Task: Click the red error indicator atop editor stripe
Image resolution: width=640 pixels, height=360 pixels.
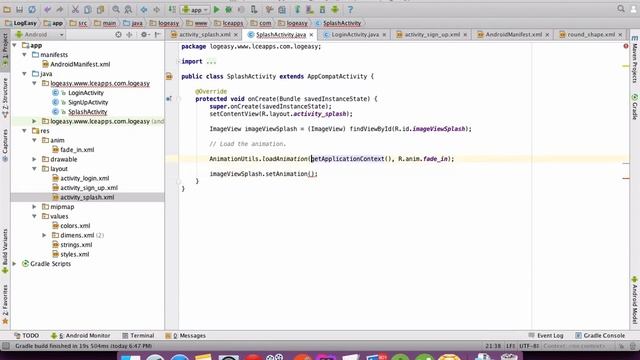Action: coord(626,46)
